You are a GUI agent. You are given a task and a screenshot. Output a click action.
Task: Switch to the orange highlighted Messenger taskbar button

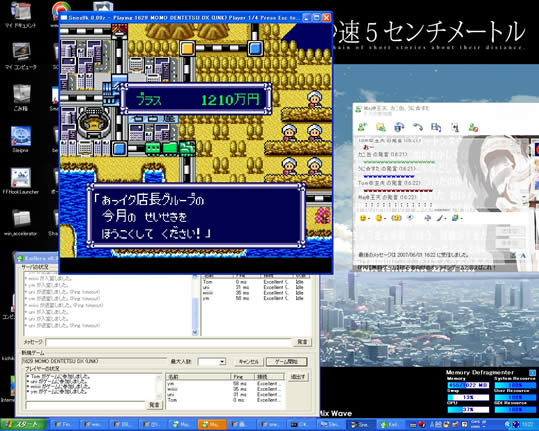[x=212, y=425]
